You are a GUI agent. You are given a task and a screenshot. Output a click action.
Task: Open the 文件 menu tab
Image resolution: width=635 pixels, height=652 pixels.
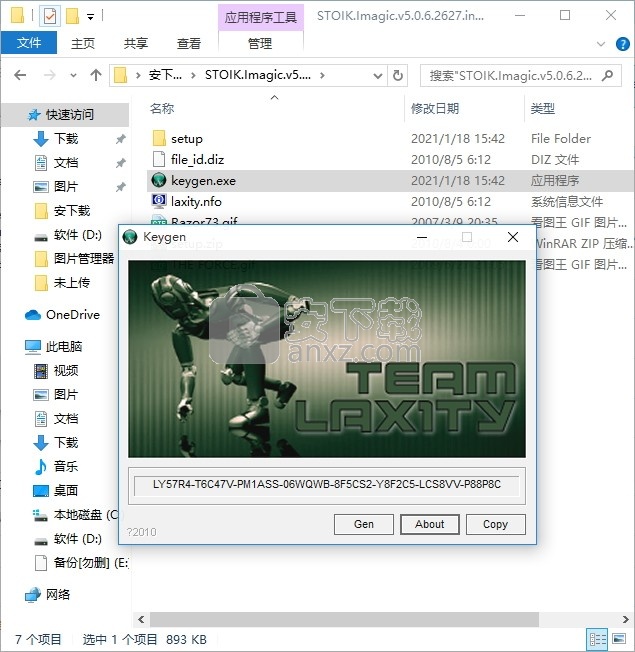pos(29,43)
